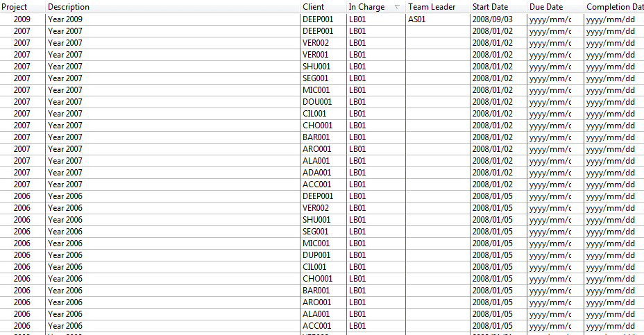Select the DOU001 client cell
This screenshot has height=335, width=644.
[x=318, y=102]
